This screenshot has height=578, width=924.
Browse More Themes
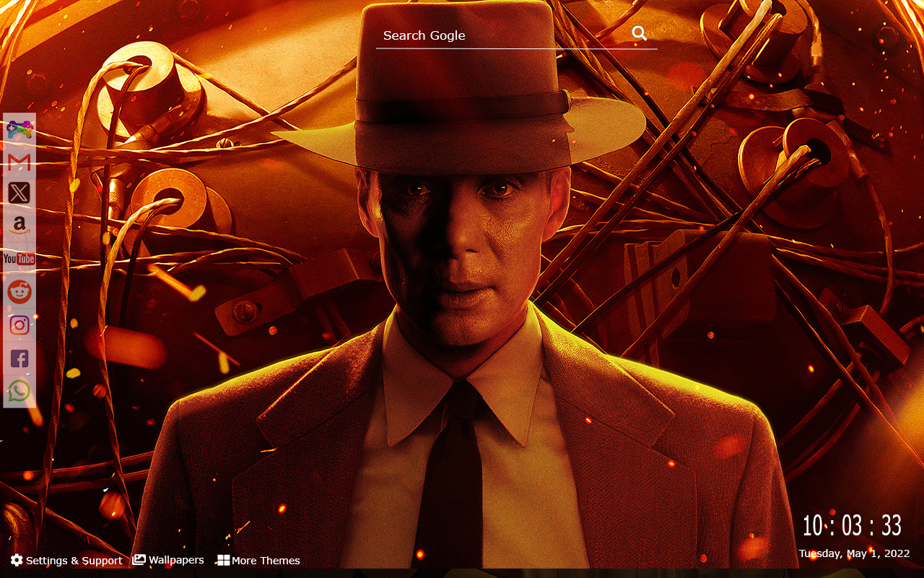(266, 561)
